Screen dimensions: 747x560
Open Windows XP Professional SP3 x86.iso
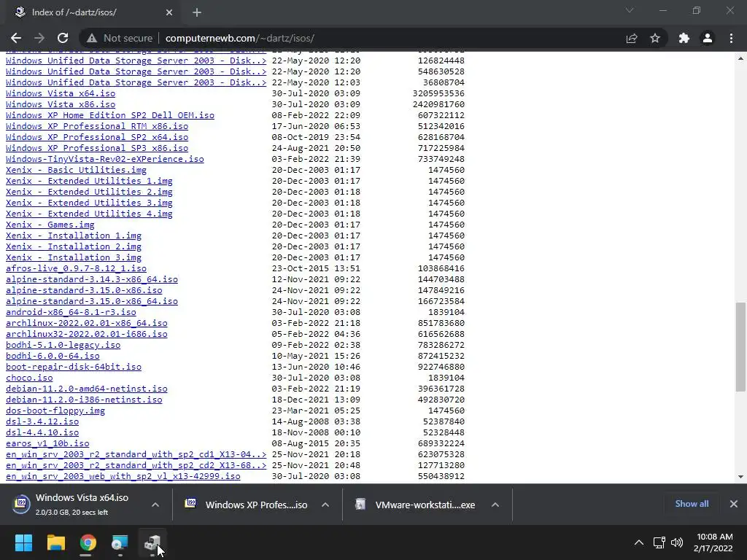coord(97,148)
